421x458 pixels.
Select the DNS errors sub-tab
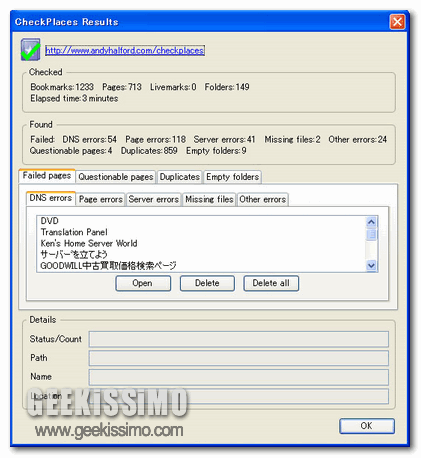click(x=51, y=198)
